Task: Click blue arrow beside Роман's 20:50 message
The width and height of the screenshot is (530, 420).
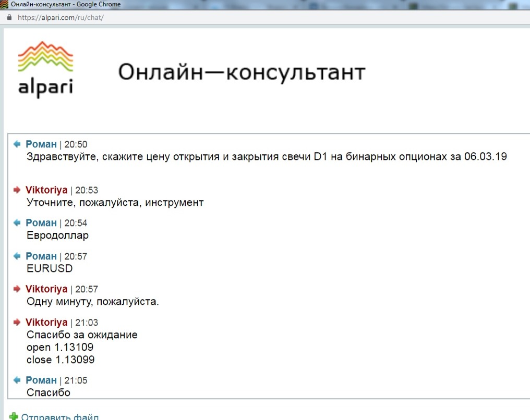Action: pyautogui.click(x=18, y=144)
